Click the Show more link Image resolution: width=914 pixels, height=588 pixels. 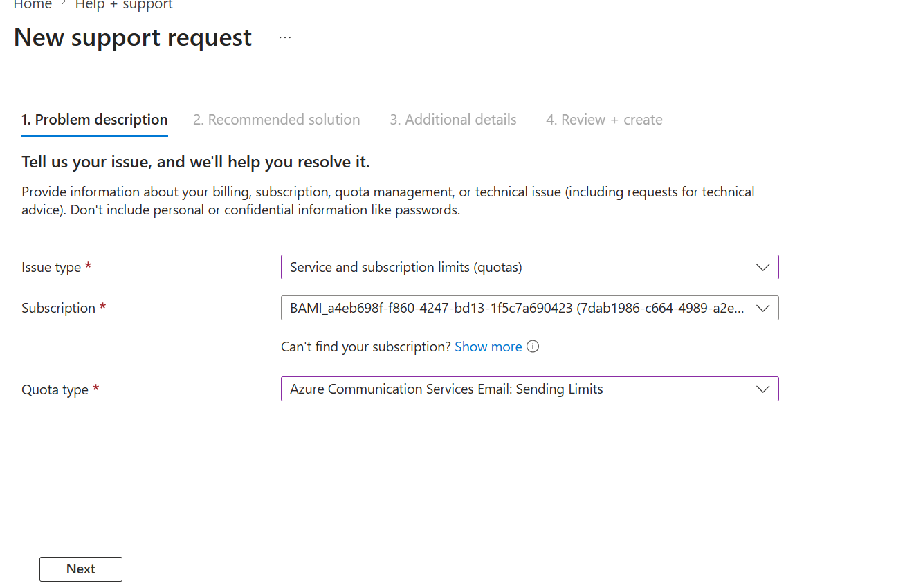(488, 347)
